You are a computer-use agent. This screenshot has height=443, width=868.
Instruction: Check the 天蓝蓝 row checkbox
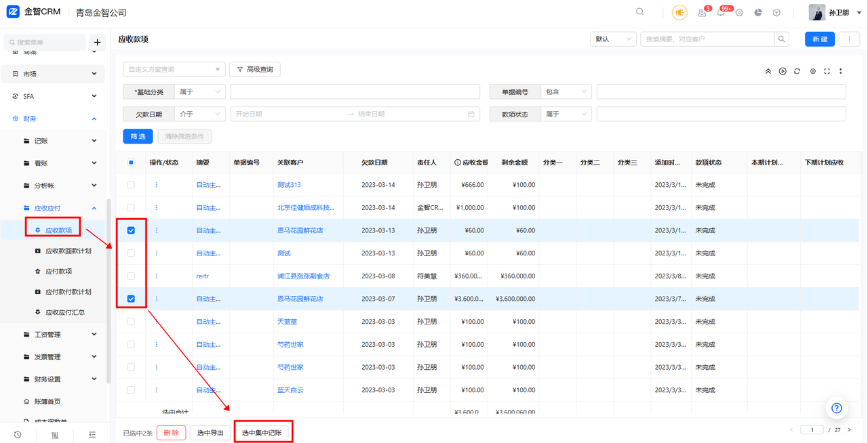pos(131,322)
